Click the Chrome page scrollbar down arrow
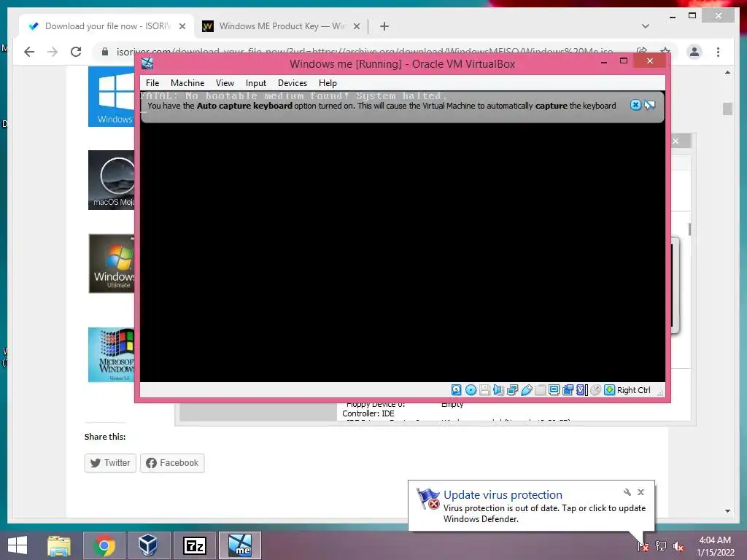 coord(727,511)
